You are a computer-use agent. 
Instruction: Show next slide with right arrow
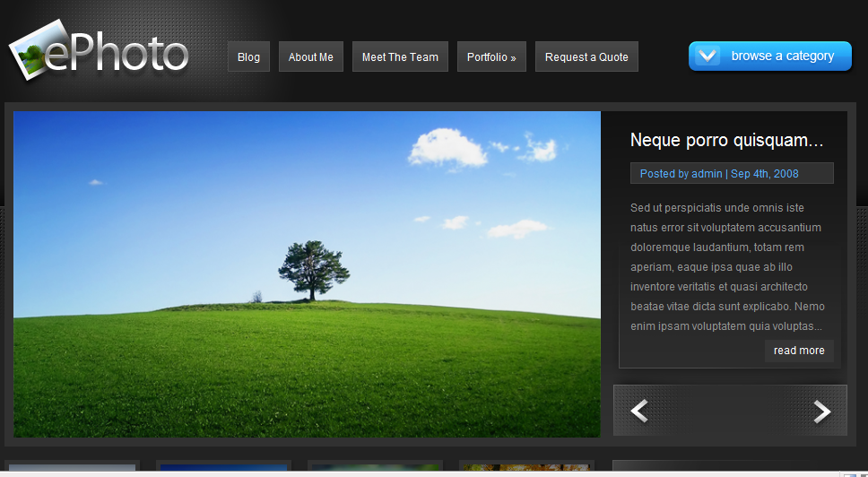[x=822, y=412]
